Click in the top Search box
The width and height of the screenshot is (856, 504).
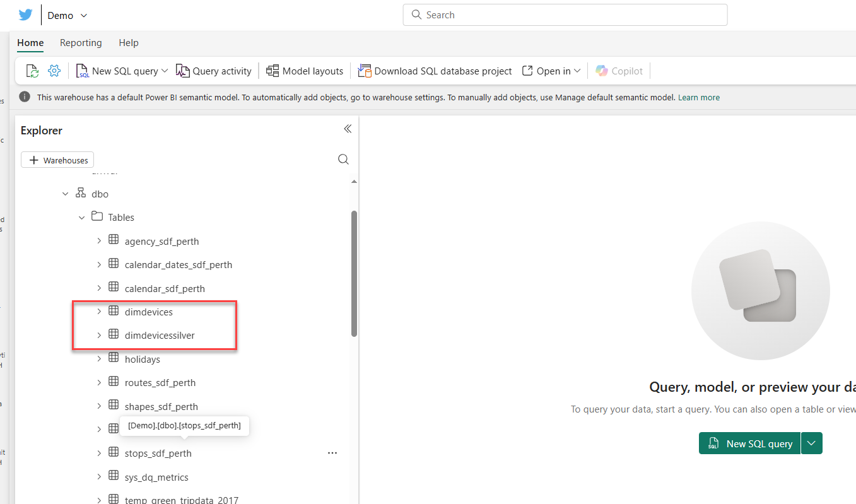565,15
